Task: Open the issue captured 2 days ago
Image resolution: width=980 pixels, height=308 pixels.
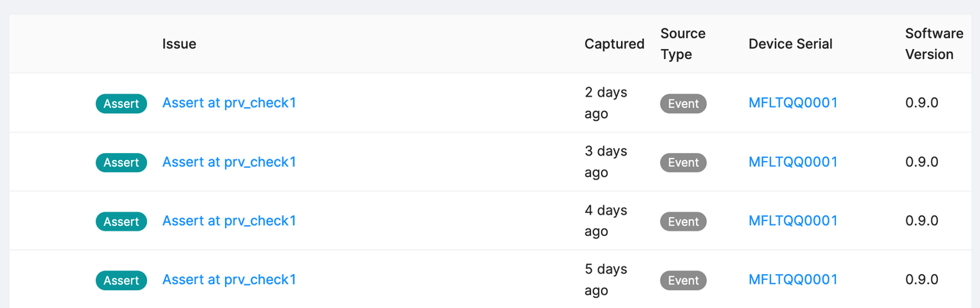Action: coord(229,103)
